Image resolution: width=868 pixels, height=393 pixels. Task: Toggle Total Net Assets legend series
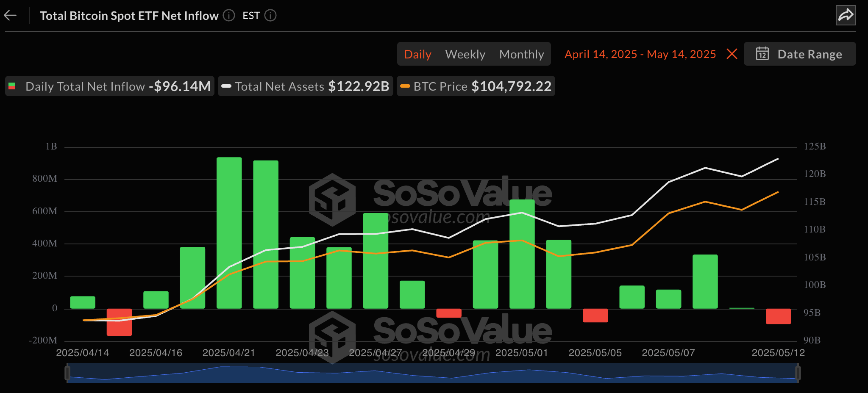(306, 86)
